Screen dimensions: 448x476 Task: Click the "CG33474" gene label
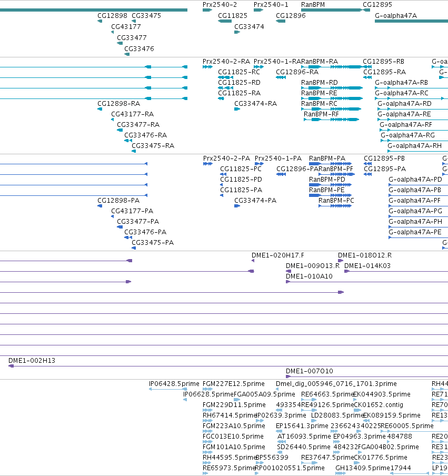pos(249,27)
